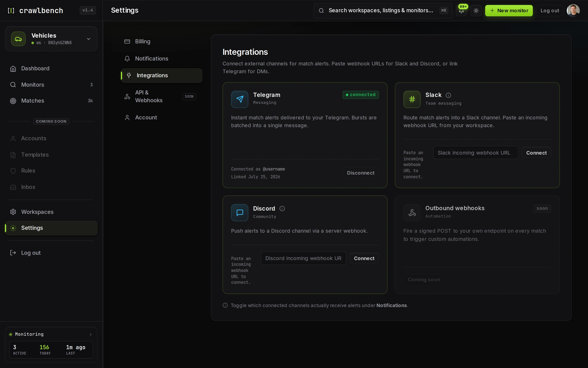
Task: Expand the Vehicles workspace switcher chevron
Action: (89, 39)
